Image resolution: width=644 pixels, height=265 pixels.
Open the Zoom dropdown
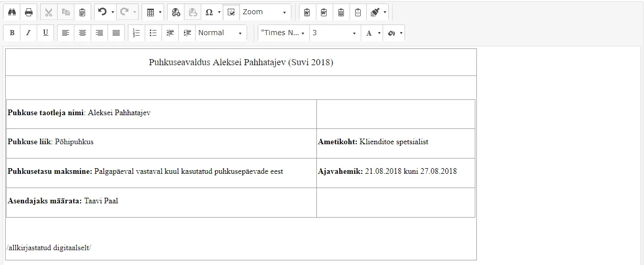coord(265,12)
